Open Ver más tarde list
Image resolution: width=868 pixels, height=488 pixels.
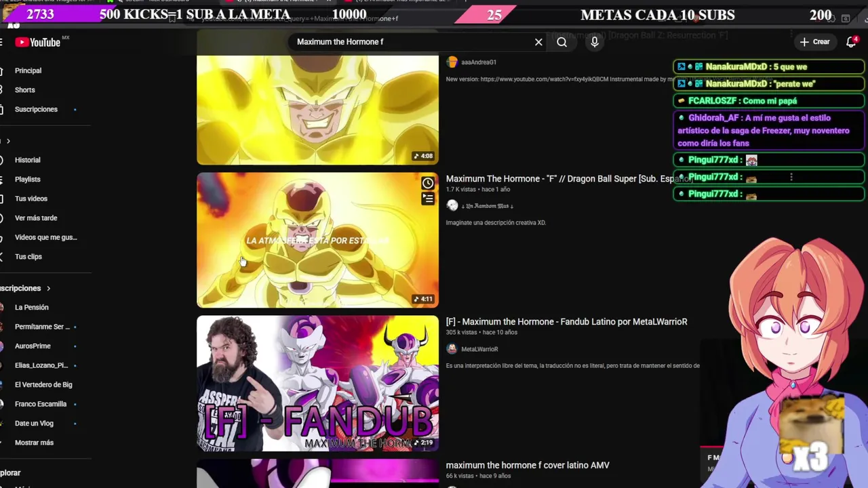(x=36, y=218)
